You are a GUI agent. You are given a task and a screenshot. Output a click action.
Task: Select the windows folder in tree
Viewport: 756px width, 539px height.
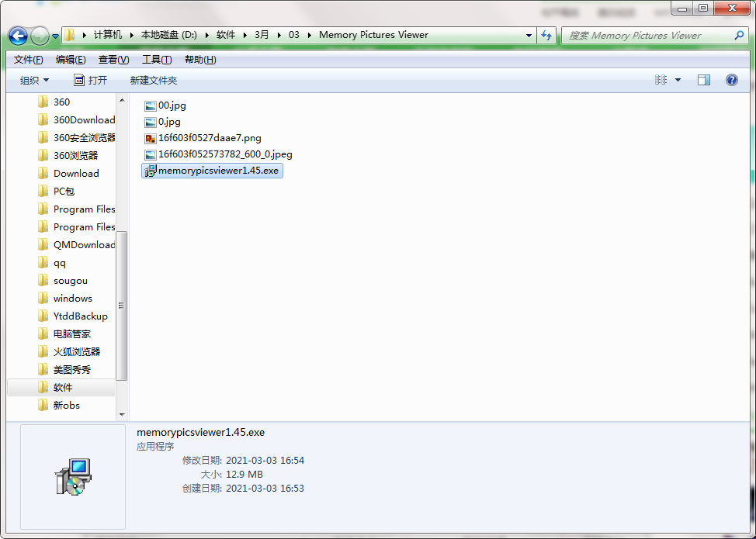click(64, 298)
